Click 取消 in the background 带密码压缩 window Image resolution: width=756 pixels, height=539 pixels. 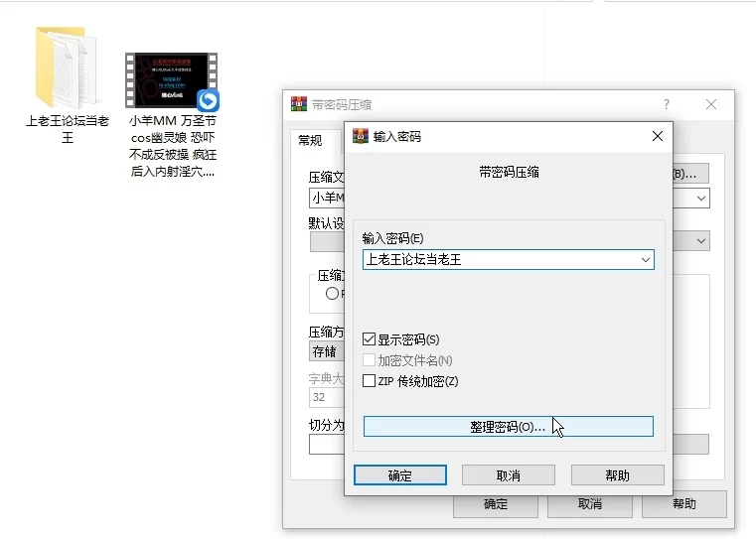(590, 504)
